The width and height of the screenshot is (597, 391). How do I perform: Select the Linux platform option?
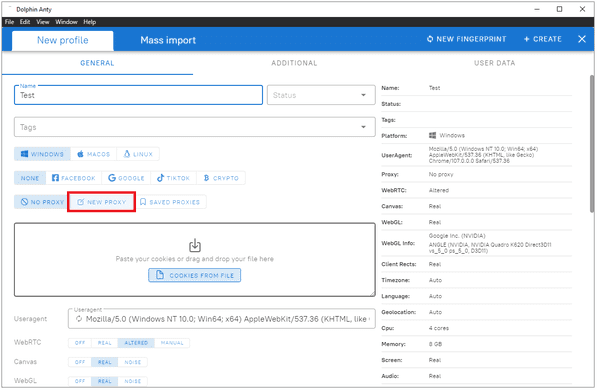click(x=138, y=154)
